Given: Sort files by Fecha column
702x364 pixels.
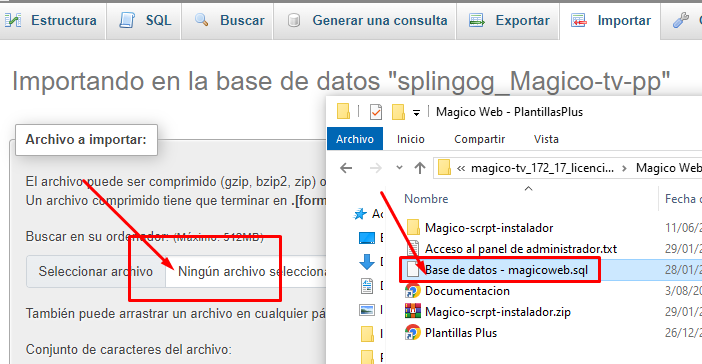Looking at the screenshot, I should 683,198.
